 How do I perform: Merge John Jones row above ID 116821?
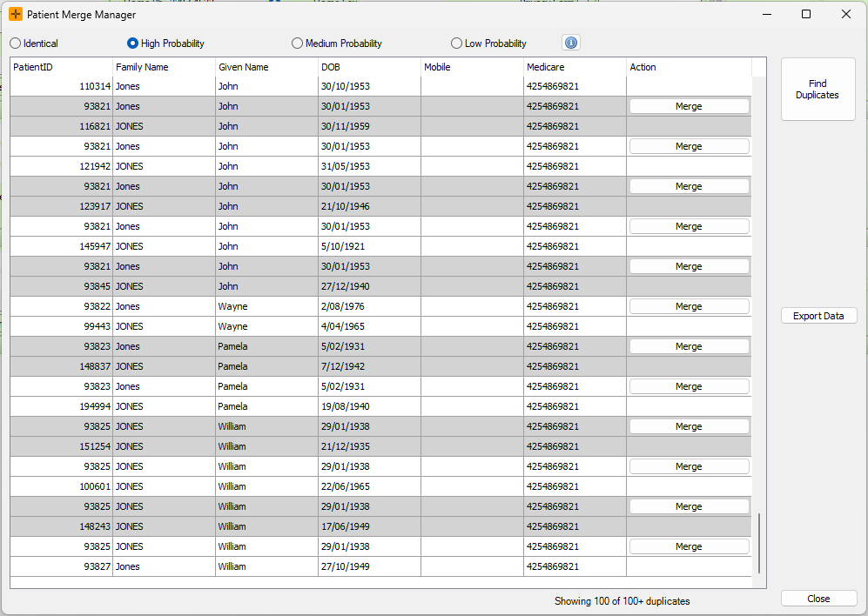click(689, 106)
